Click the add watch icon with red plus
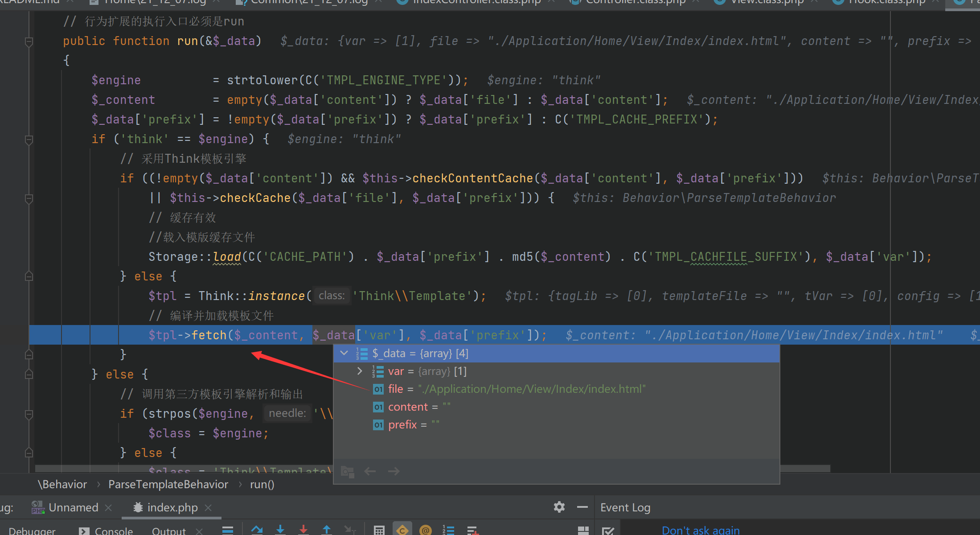 pyautogui.click(x=472, y=530)
